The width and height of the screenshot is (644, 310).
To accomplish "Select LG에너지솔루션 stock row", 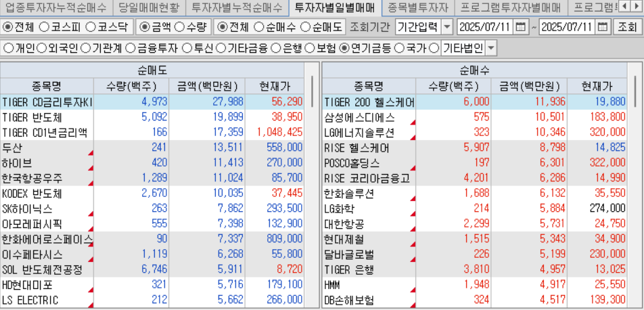I will pos(475,133).
